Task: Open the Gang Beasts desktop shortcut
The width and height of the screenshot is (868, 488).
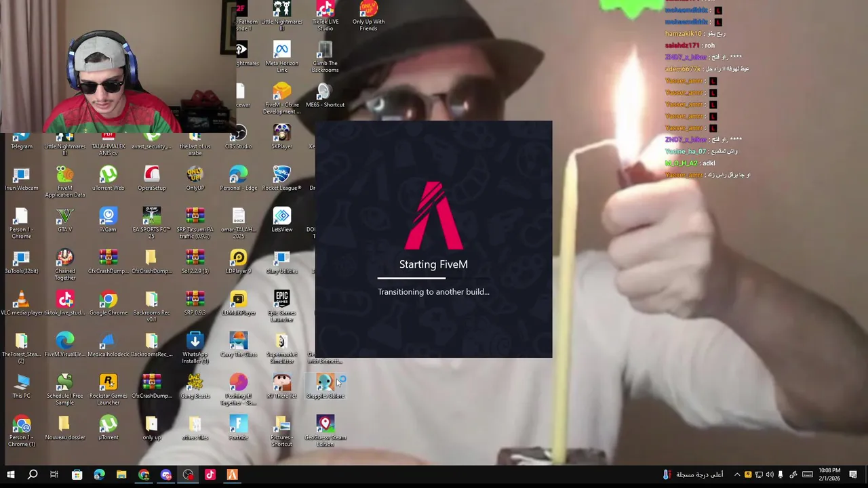Action: [x=195, y=386]
